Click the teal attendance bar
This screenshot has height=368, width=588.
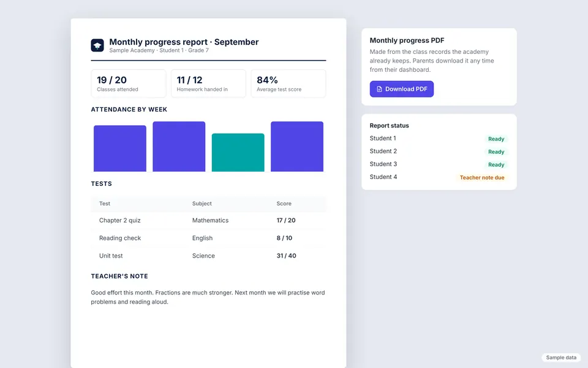(238, 153)
